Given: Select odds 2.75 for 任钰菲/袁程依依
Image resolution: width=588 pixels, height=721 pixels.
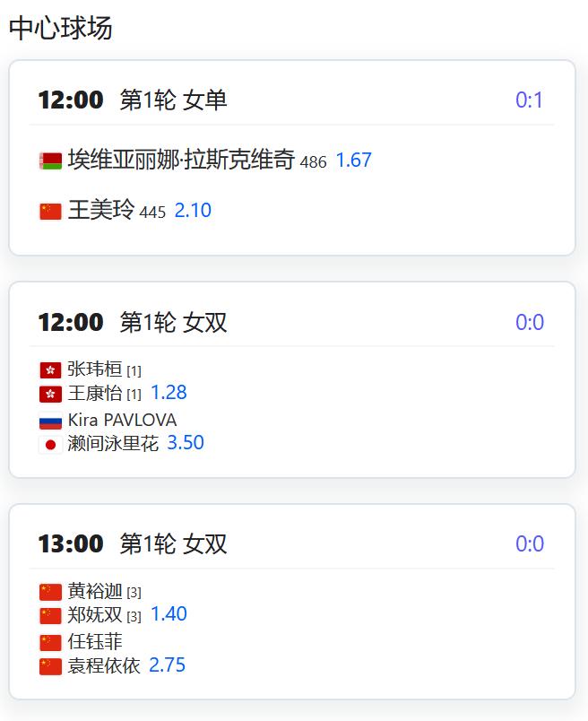Looking at the screenshot, I should click(168, 665).
